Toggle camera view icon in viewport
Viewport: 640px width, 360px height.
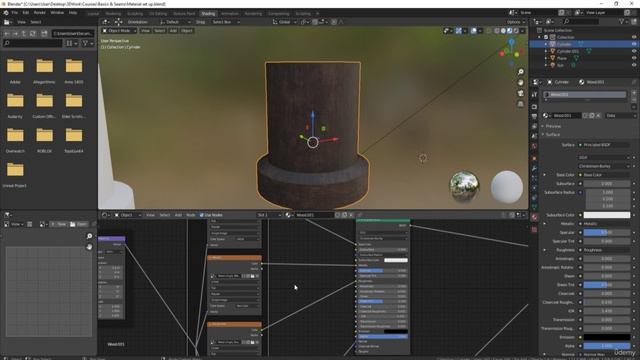coord(521,93)
